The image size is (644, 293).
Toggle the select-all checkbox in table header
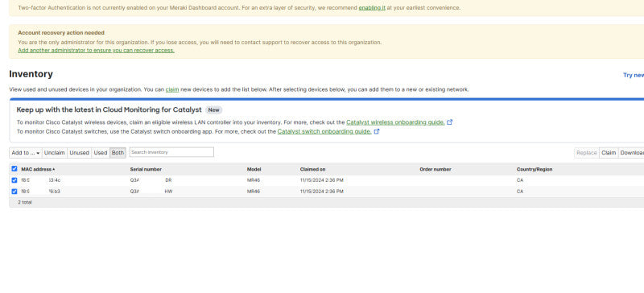point(14,169)
